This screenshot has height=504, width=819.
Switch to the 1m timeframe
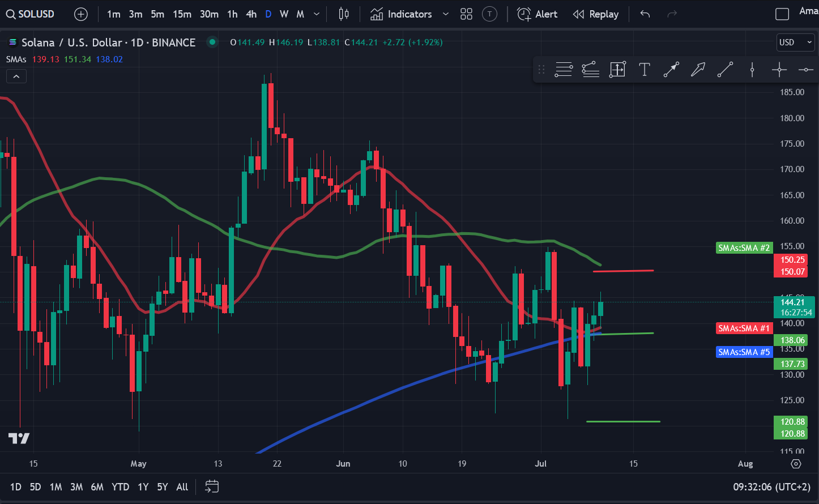pos(114,14)
